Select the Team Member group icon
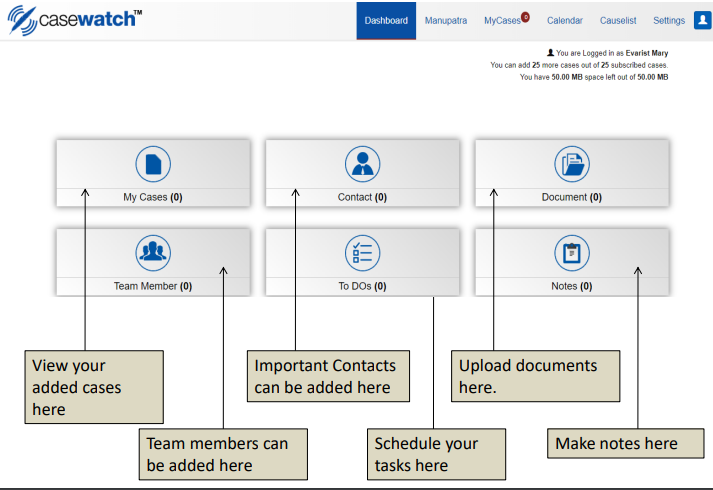 pos(153,253)
